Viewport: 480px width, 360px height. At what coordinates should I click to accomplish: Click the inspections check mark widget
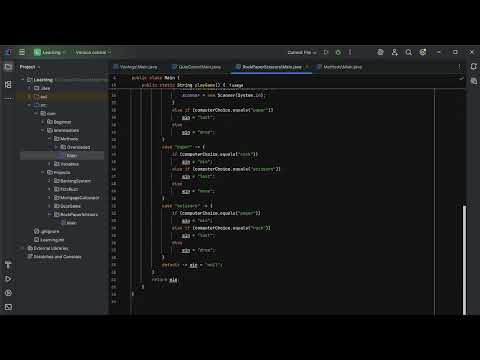point(461,79)
